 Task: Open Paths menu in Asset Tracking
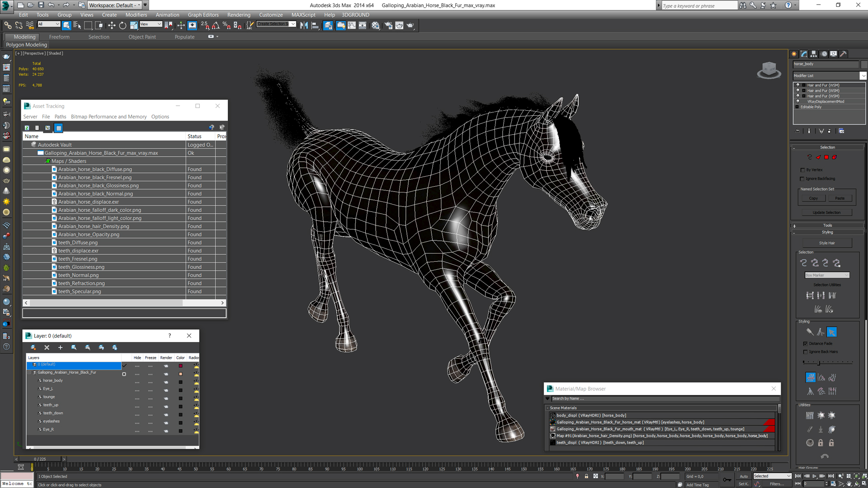click(60, 117)
